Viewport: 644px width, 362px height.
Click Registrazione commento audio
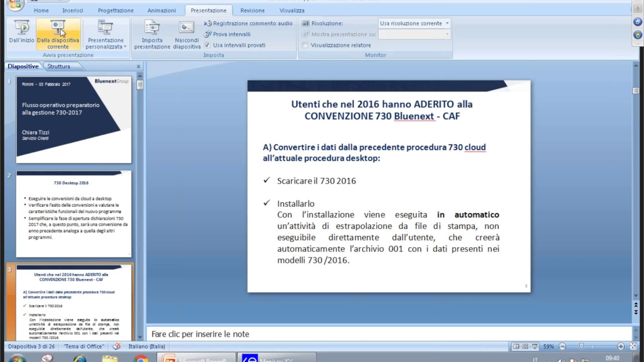[x=248, y=24]
